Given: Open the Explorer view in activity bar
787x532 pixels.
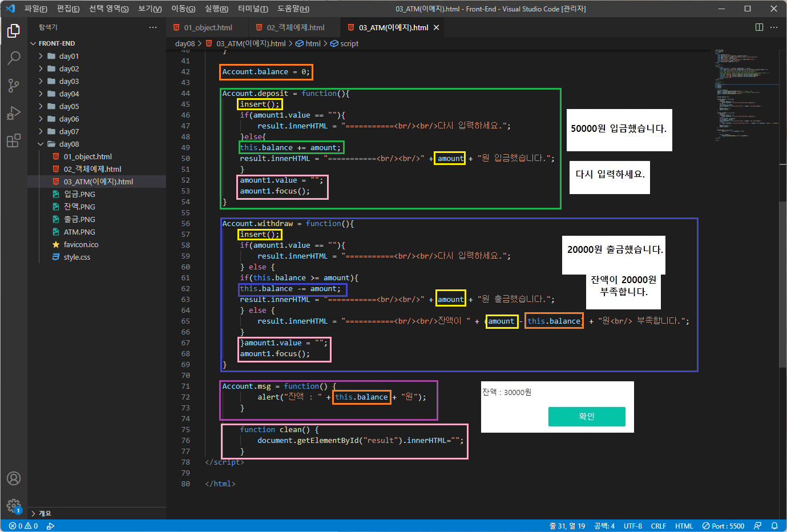Looking at the screenshot, I should tap(14, 31).
